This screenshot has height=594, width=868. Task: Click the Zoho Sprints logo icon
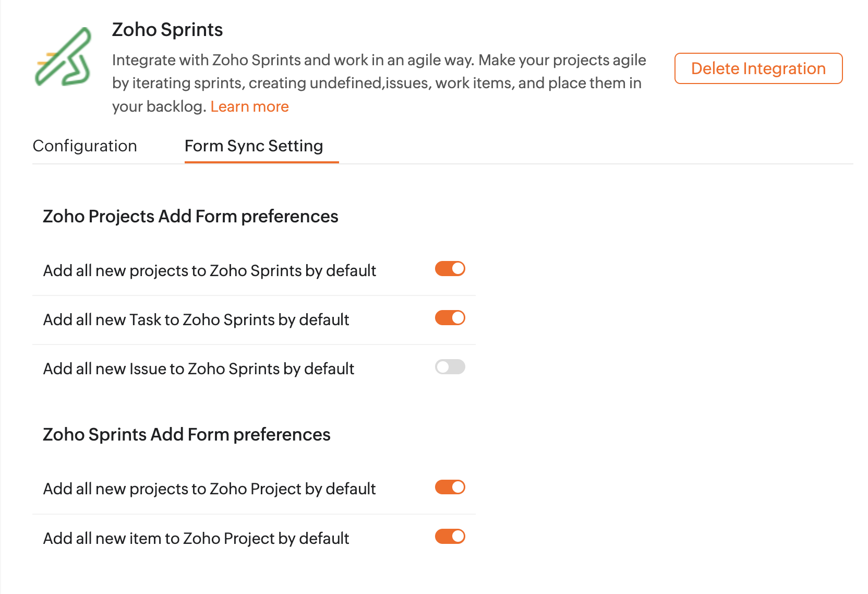63,57
